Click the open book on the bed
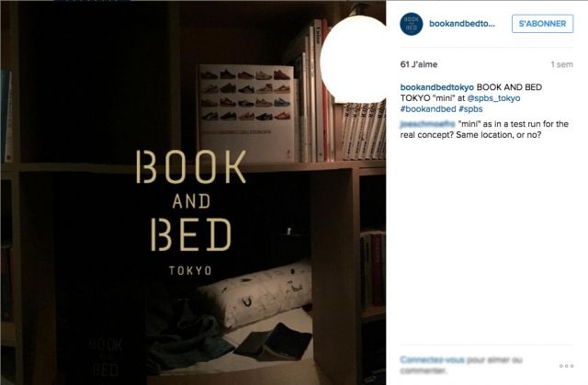The image size is (588, 385). click(x=273, y=342)
